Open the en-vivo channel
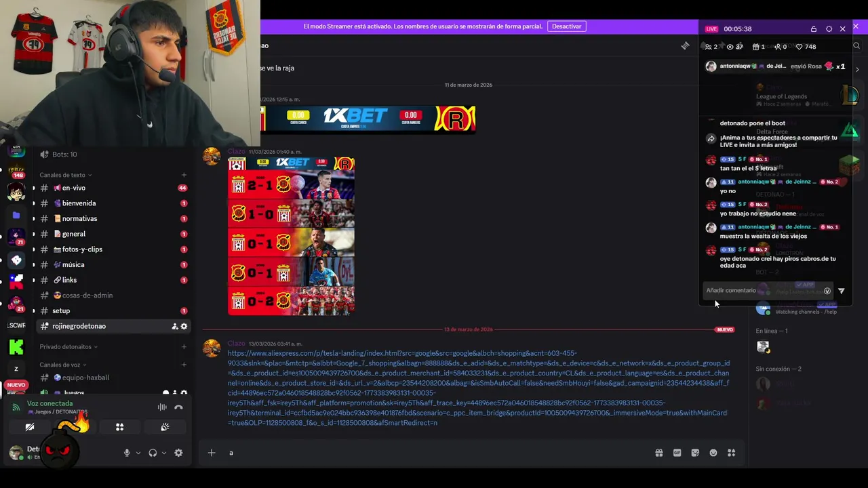 [113, 188]
